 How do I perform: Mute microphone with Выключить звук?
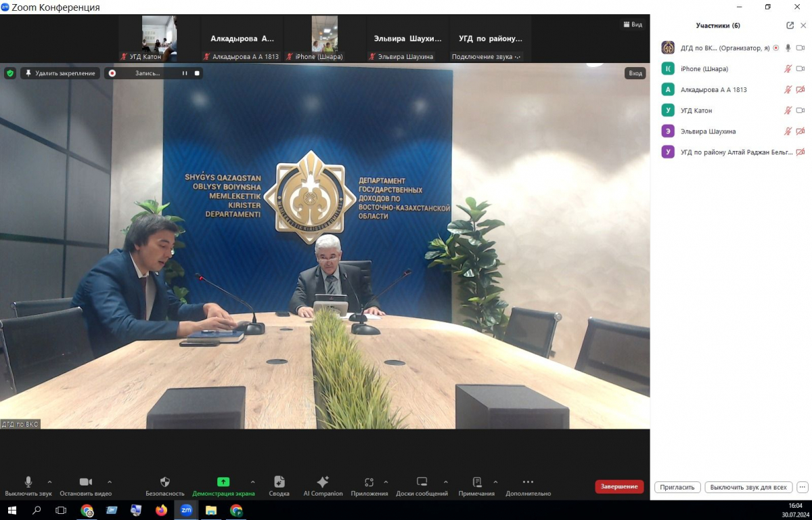[x=28, y=486]
